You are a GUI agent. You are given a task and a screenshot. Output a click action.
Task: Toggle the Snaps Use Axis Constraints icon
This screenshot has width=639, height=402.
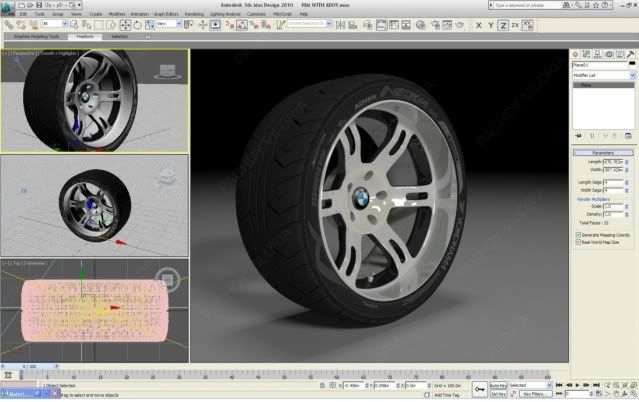click(x=528, y=25)
